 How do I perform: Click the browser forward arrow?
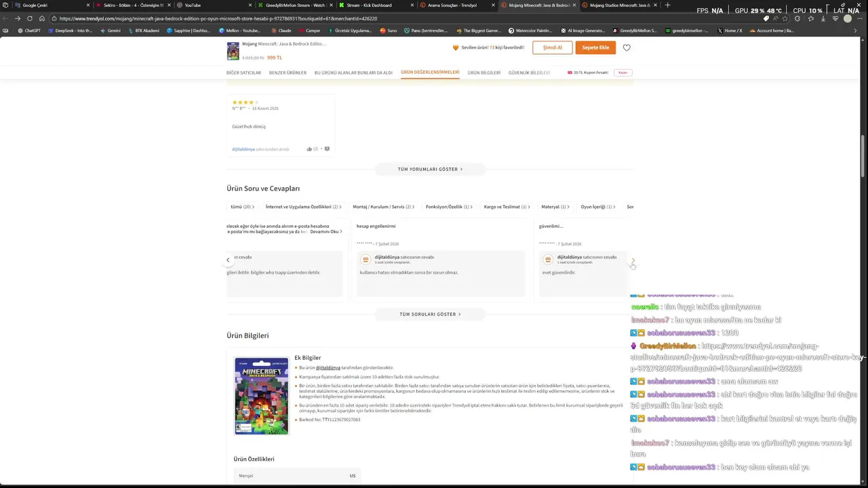click(18, 18)
